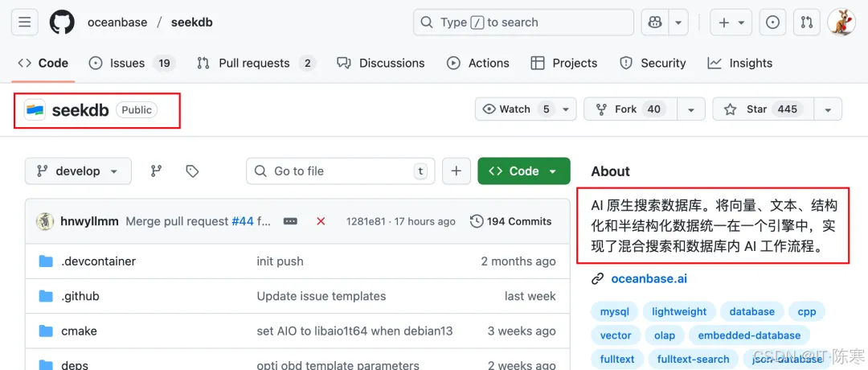Open the seekdb breadcrumb link
The width and height of the screenshot is (868, 370).
tap(191, 23)
